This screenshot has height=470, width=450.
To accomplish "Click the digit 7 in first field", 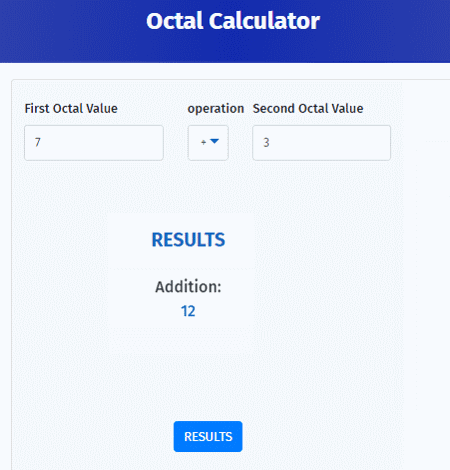I will pyautogui.click(x=38, y=143).
